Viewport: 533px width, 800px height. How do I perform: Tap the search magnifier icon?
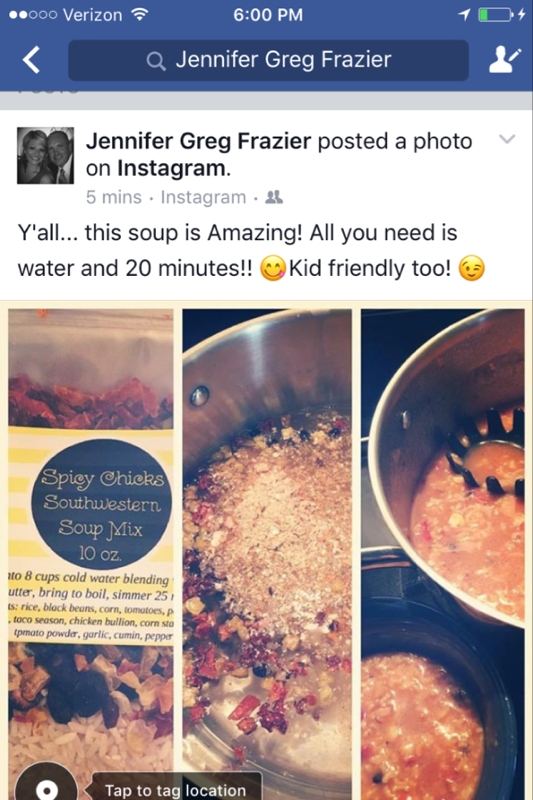point(156,61)
